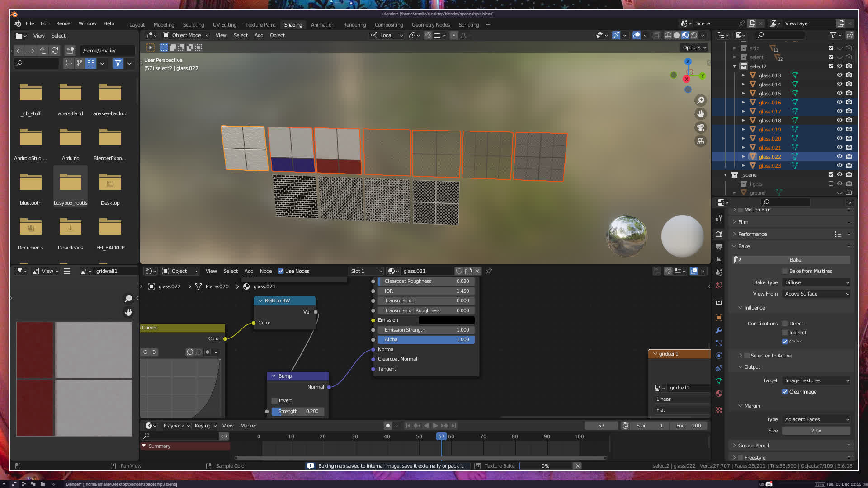Click the Options button in viewport
This screenshot has width=868, height=488.
point(694,47)
